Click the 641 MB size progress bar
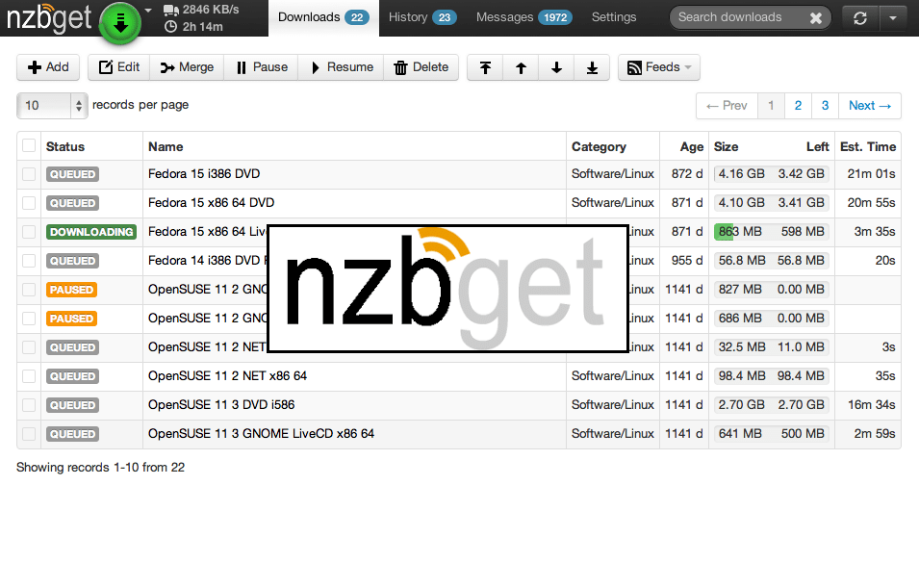The height and width of the screenshot is (588, 919). point(772,434)
